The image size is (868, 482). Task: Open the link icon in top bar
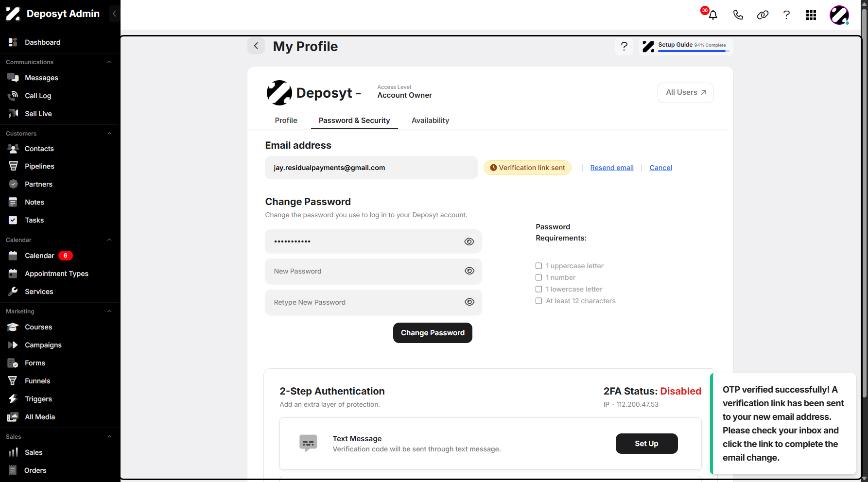763,15
